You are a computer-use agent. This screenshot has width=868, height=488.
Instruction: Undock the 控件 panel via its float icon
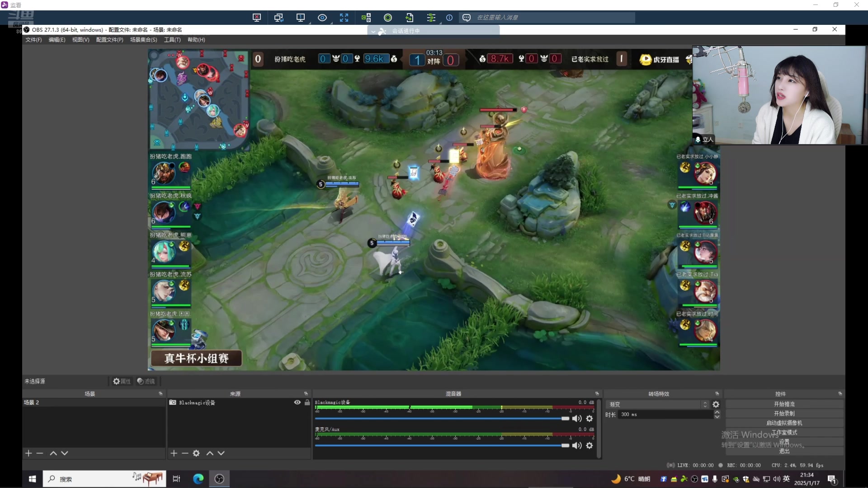pos(840,394)
